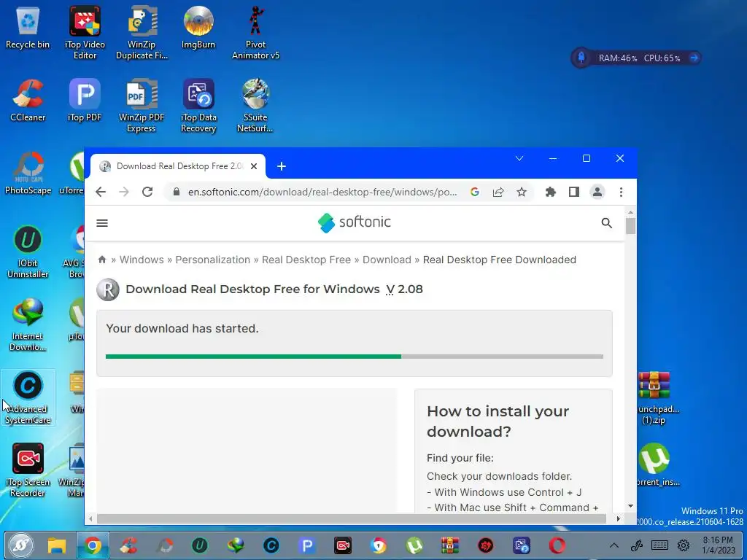
Task: Open the Softonic hamburger menu
Action: [102, 223]
